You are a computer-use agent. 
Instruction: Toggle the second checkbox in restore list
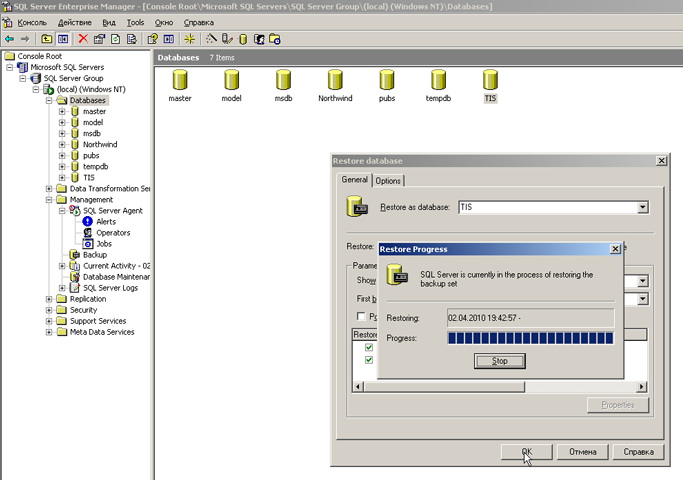[x=369, y=360]
